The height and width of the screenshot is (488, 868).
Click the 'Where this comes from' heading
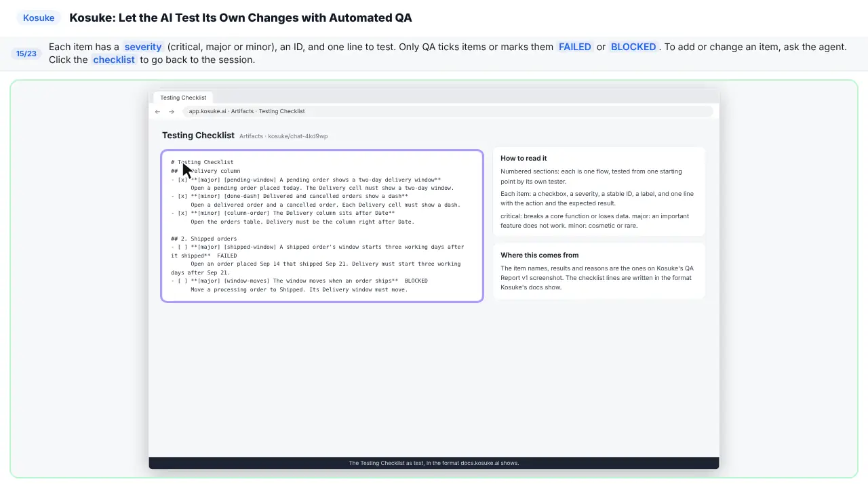[x=540, y=255]
